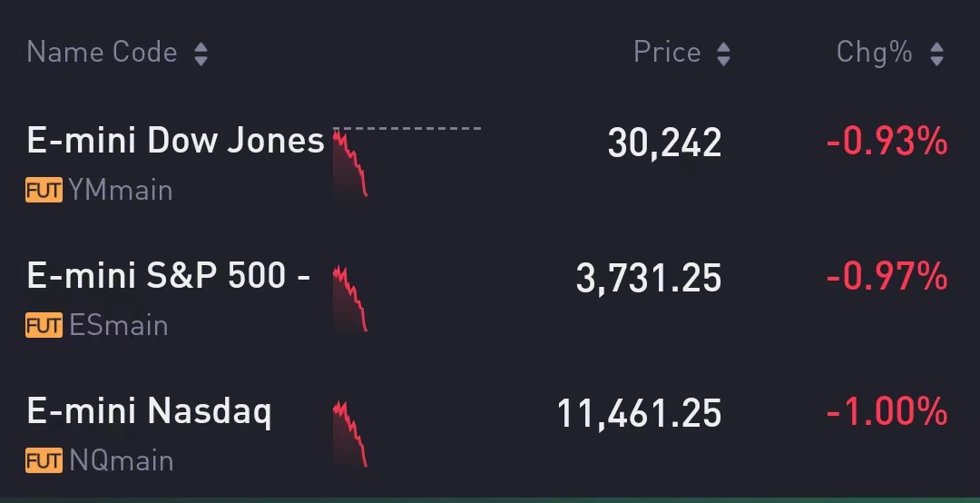
Task: Click FUT badge beside YMmain
Action: click(44, 190)
